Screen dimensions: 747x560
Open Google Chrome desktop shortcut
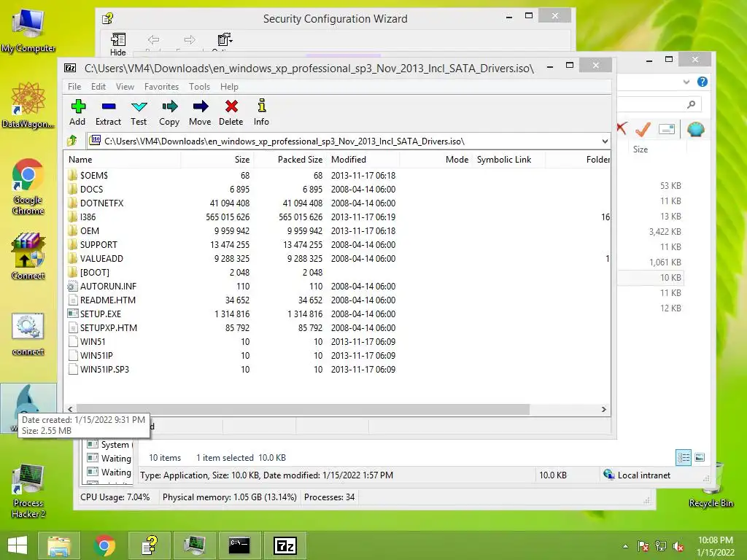(x=28, y=187)
